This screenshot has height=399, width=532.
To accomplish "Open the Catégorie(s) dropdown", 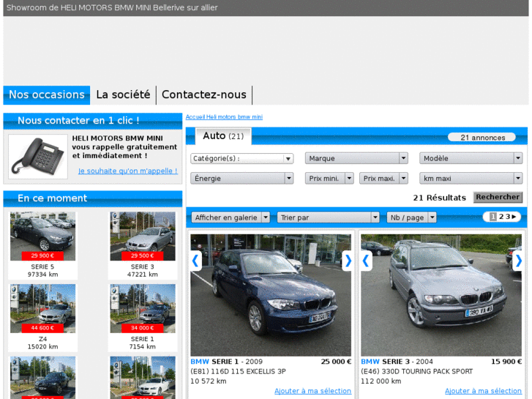I will click(x=242, y=158).
